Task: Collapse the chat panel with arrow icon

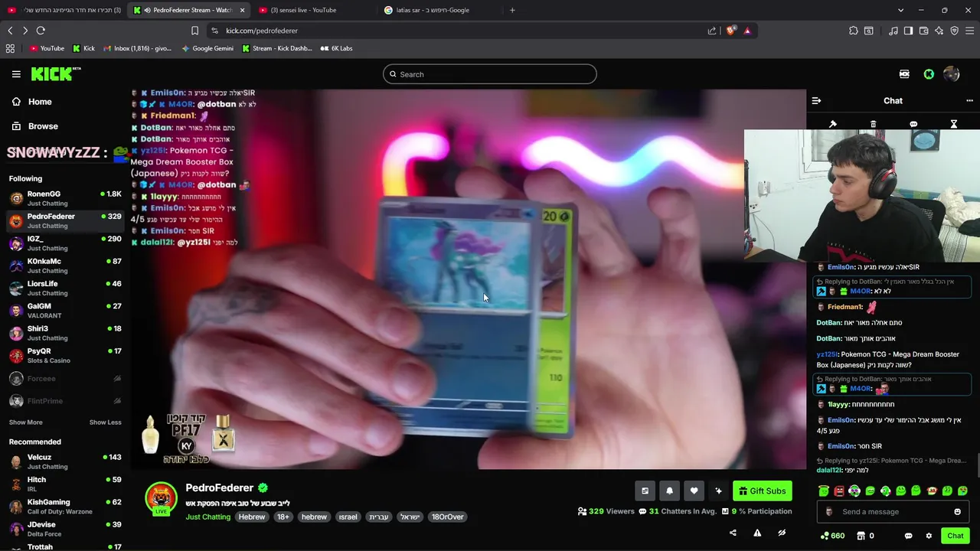Action: pos(816,100)
